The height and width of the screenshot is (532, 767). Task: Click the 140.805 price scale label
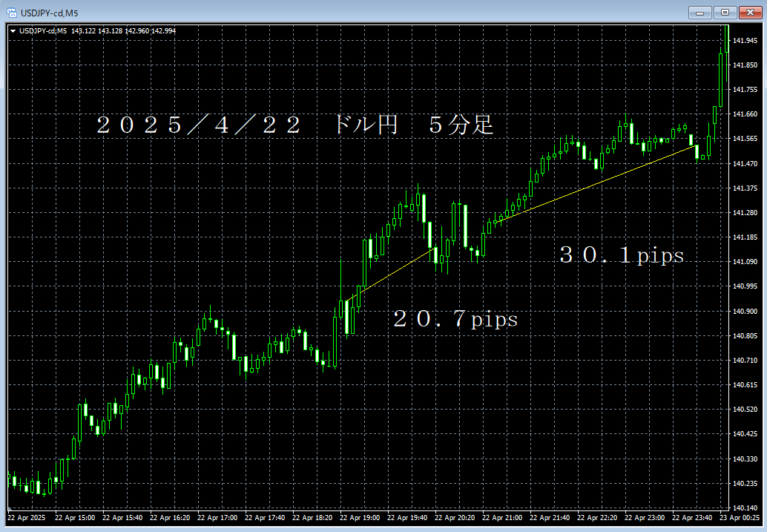point(745,335)
